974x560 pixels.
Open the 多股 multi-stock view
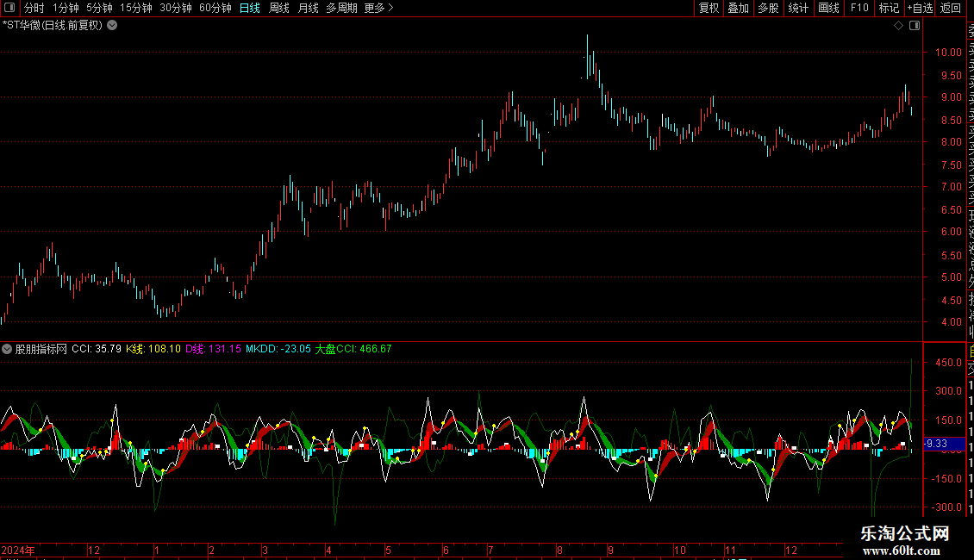pos(768,8)
